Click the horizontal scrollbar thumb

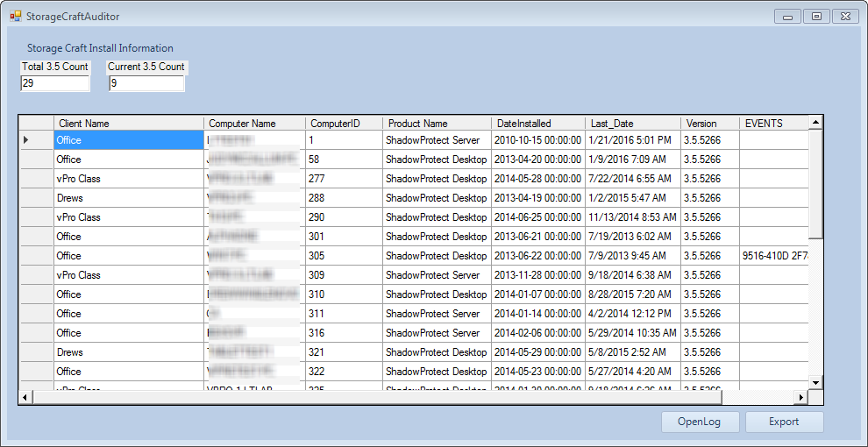377,397
